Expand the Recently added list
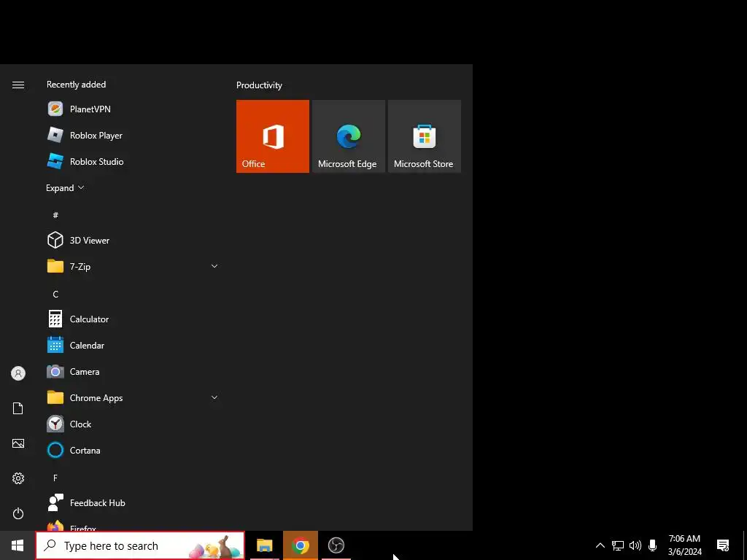This screenshot has width=747, height=560. (x=65, y=187)
